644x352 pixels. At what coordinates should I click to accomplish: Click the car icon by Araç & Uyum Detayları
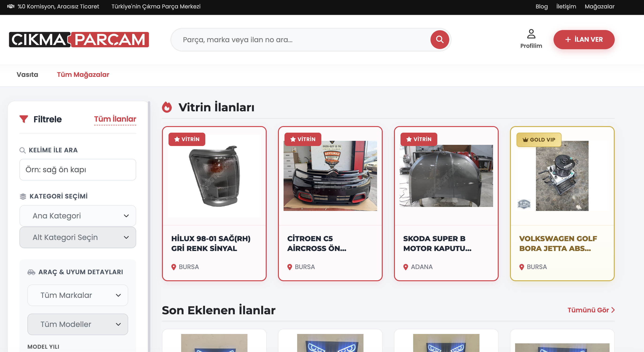tap(31, 272)
